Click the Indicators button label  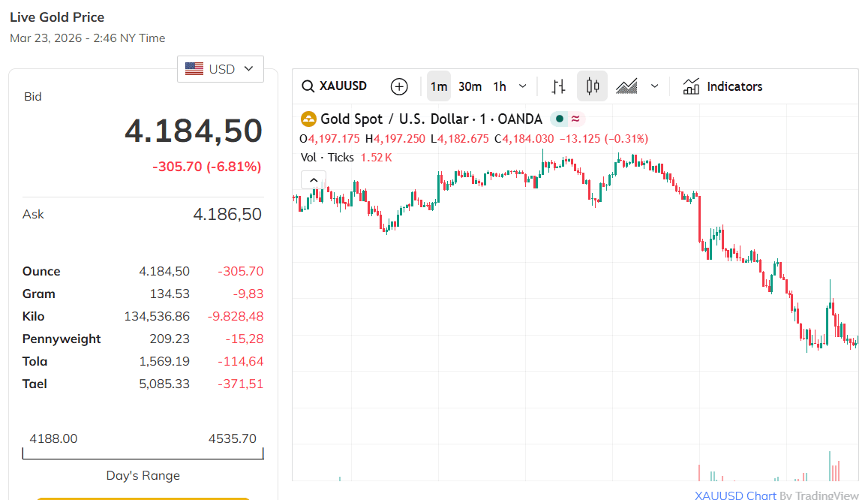coord(734,86)
